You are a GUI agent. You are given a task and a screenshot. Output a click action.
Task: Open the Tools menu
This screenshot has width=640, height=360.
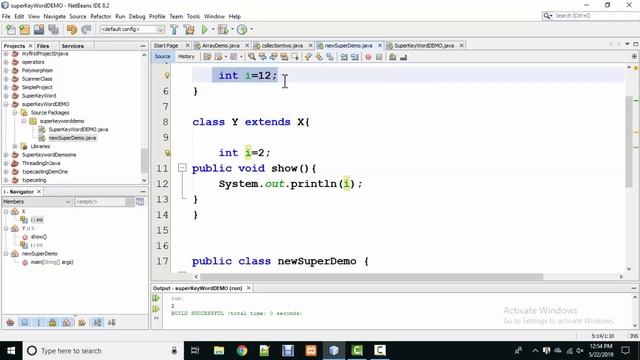click(193, 16)
